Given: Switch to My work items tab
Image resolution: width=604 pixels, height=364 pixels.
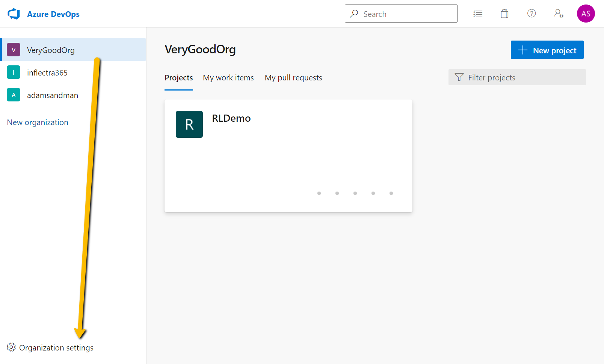Looking at the screenshot, I should click(228, 78).
